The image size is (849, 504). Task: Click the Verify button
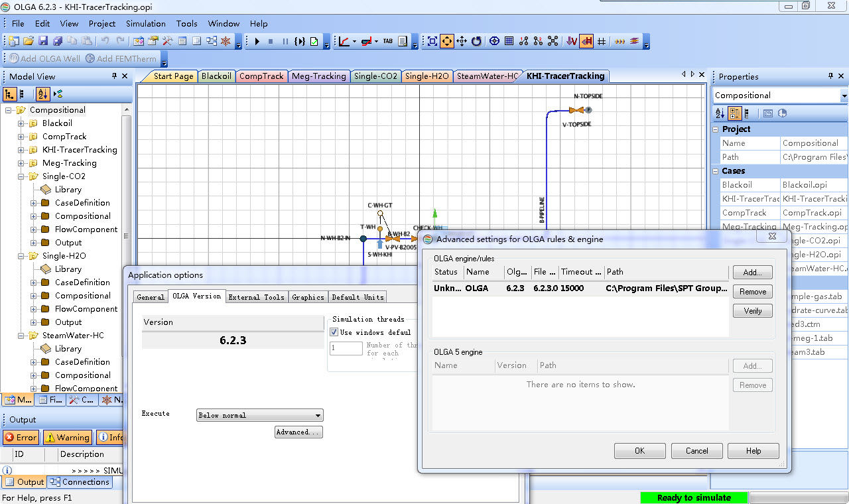(753, 311)
